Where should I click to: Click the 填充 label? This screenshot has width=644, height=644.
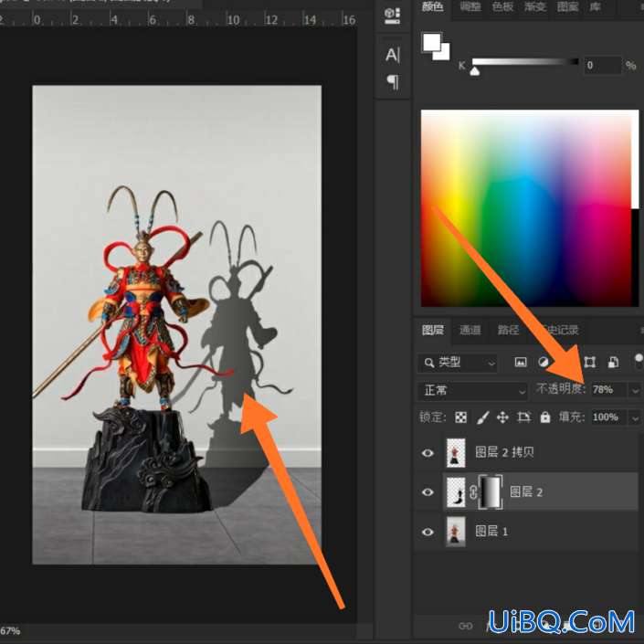point(571,417)
